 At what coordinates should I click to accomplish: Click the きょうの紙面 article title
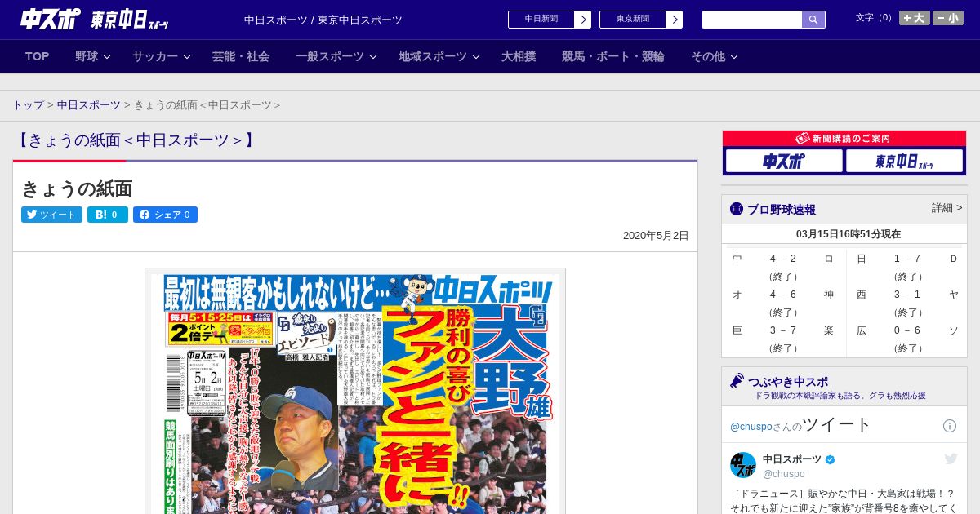(77, 189)
